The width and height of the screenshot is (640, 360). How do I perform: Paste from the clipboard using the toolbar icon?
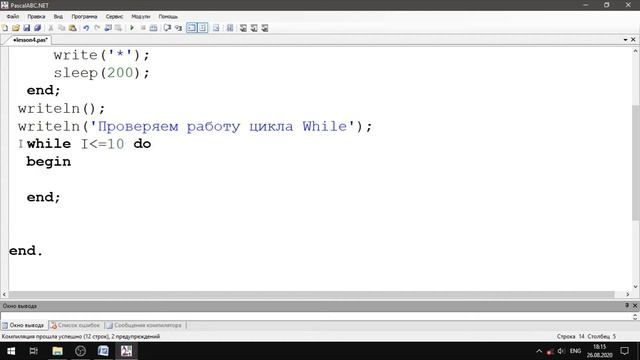tap(73, 28)
